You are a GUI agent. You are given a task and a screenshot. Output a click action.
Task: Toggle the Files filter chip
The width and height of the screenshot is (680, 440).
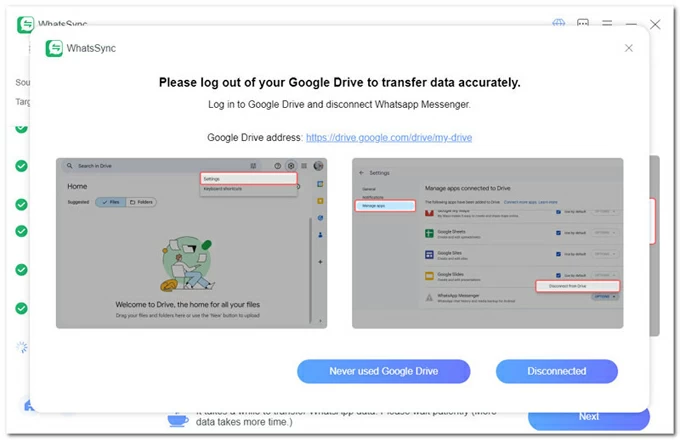110,202
